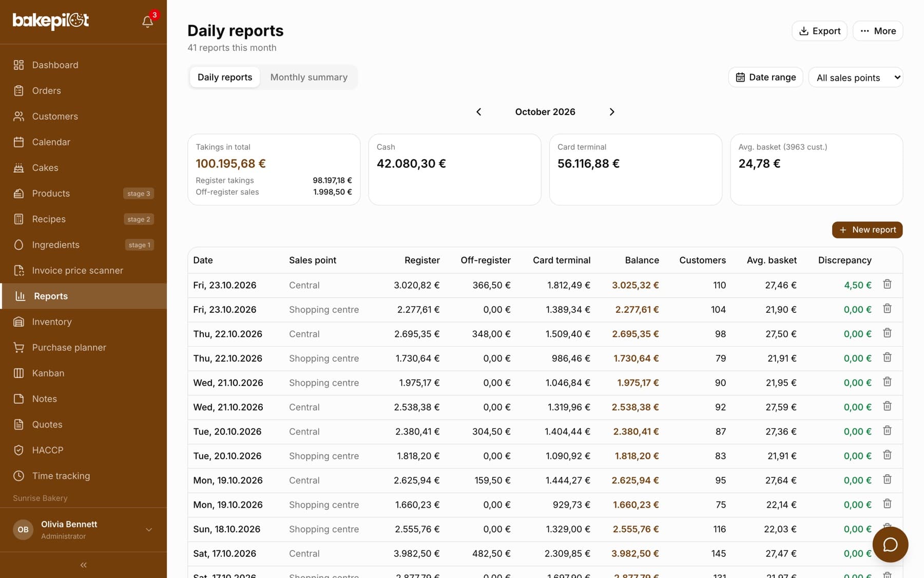Viewport: 924px width, 578px height.
Task: Open the notifications bell
Action: (148, 21)
